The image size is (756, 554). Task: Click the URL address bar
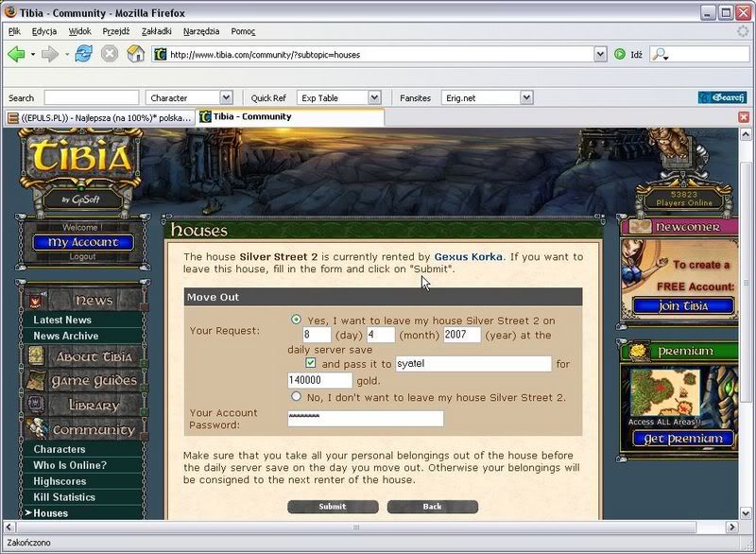(381, 55)
